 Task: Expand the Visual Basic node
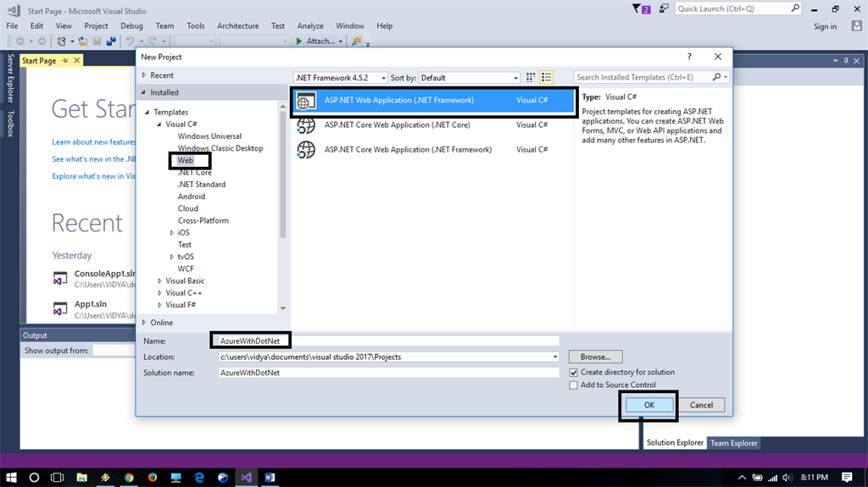pos(159,281)
